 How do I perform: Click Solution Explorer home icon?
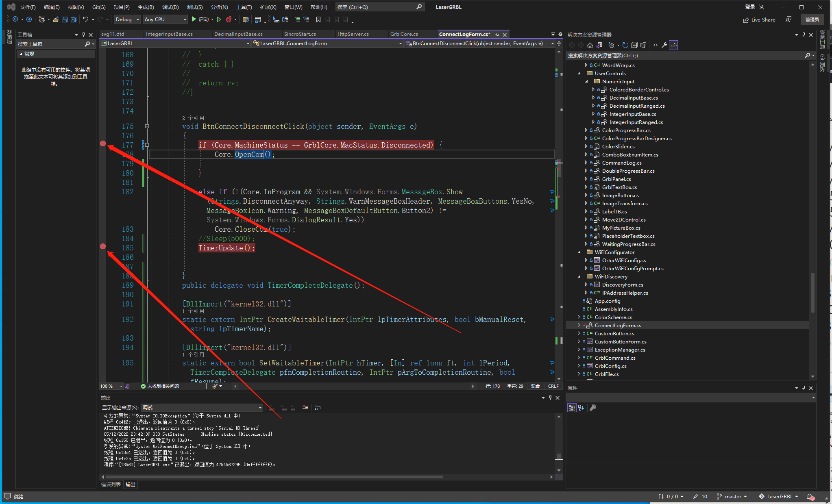pyautogui.click(x=590, y=45)
